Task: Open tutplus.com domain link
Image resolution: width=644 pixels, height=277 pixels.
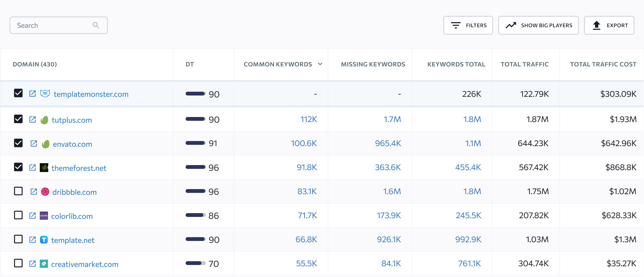Action: (x=72, y=120)
